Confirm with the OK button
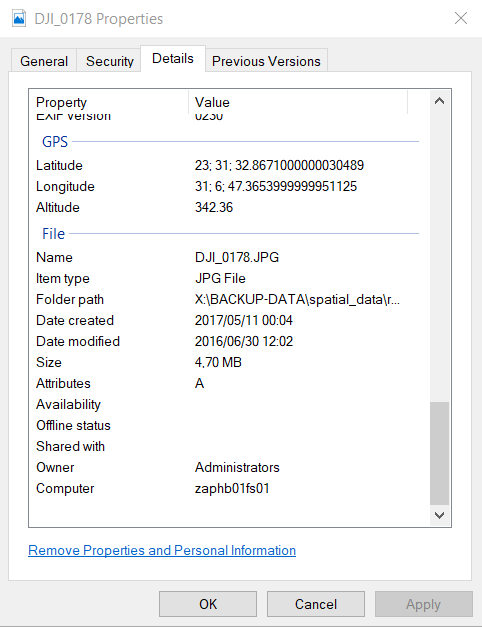 [x=208, y=604]
